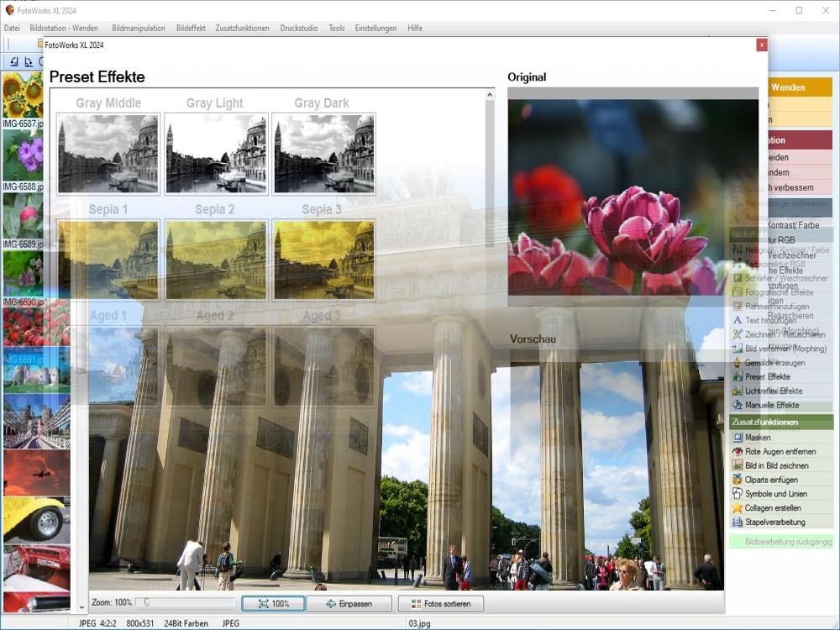This screenshot has height=630, width=840.
Task: Open the Druckstudio menu
Action: tap(299, 28)
